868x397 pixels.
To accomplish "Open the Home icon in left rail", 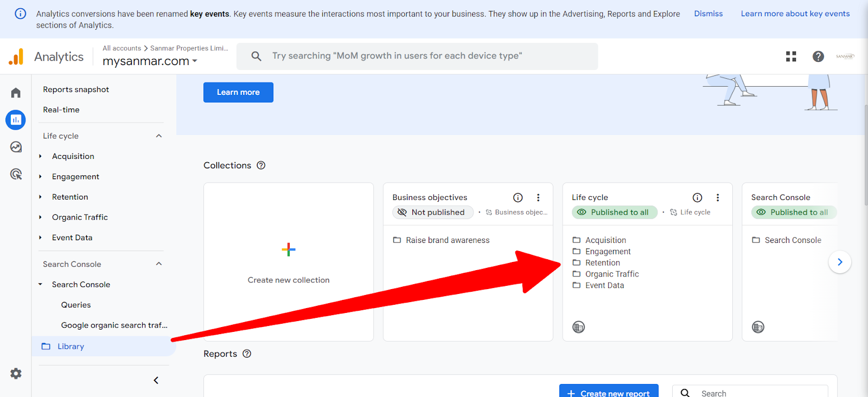I will tap(16, 93).
